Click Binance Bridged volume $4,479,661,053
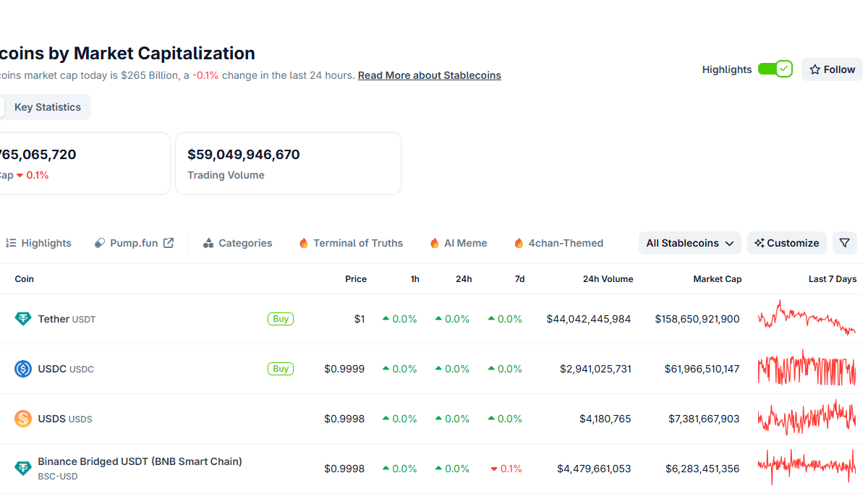This screenshot has height=499, width=868. pyautogui.click(x=594, y=469)
